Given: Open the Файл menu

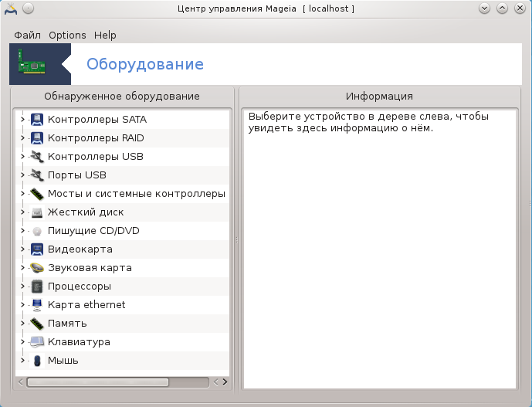Looking at the screenshot, I should coord(27,36).
